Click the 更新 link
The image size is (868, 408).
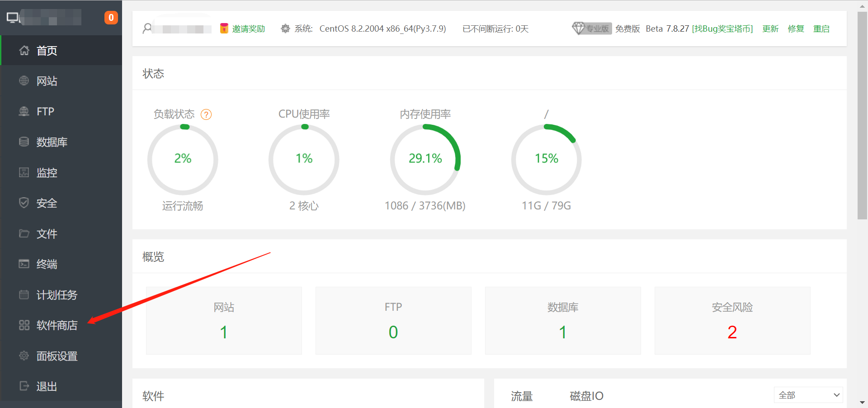tap(770, 28)
